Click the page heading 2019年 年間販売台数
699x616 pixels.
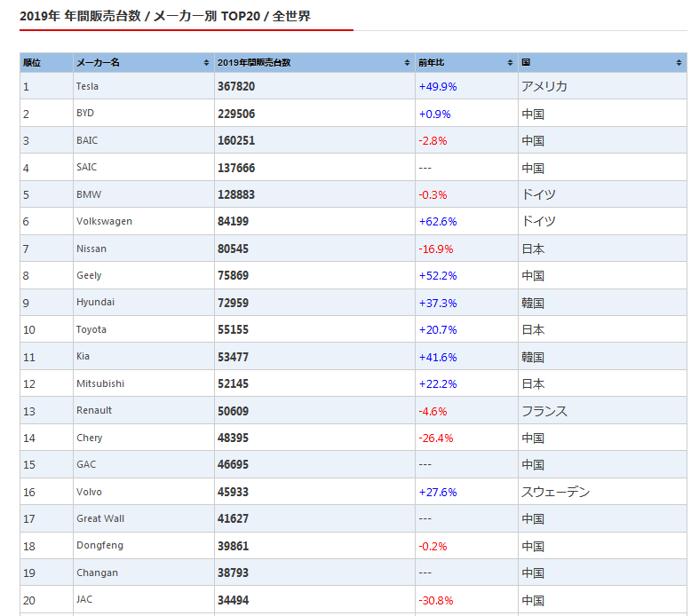[x=164, y=16]
